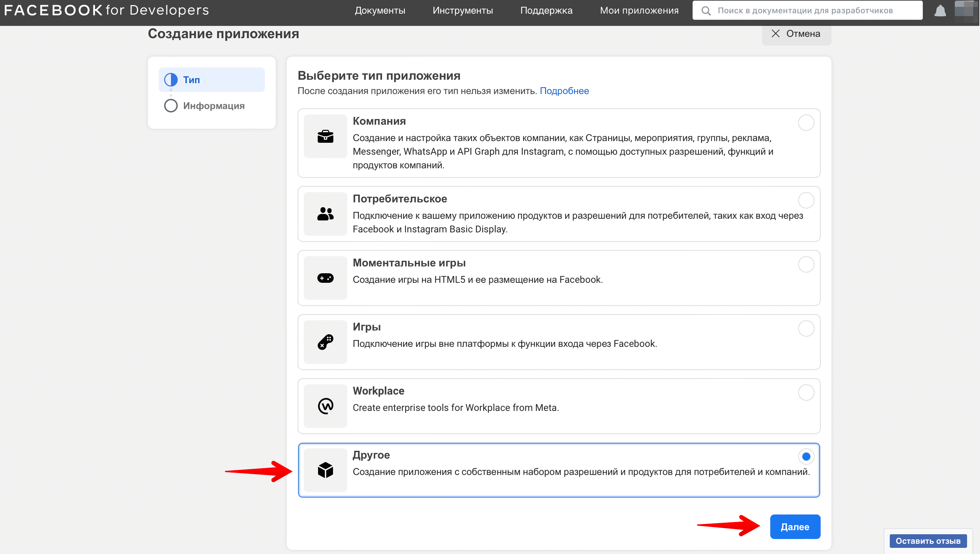Viewport: 980px width, 554px height.
Task: Click the Моментальные игры heading text
Action: click(409, 262)
